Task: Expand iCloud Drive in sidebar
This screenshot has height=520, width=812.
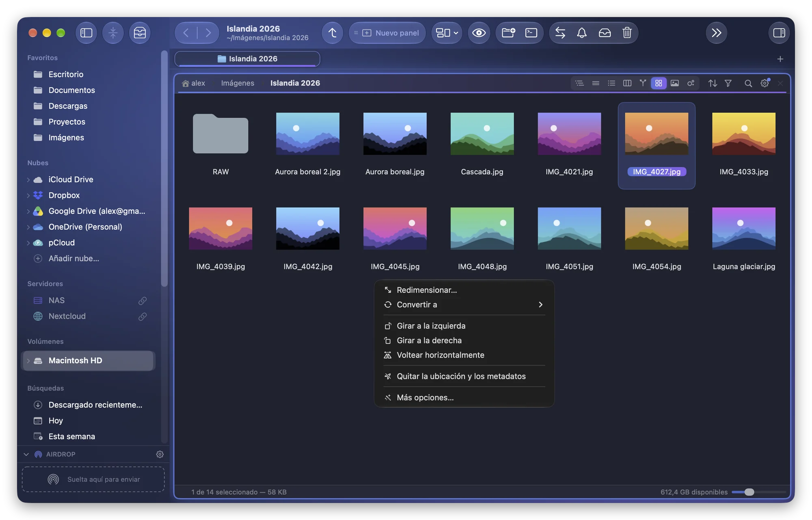Action: click(x=28, y=179)
